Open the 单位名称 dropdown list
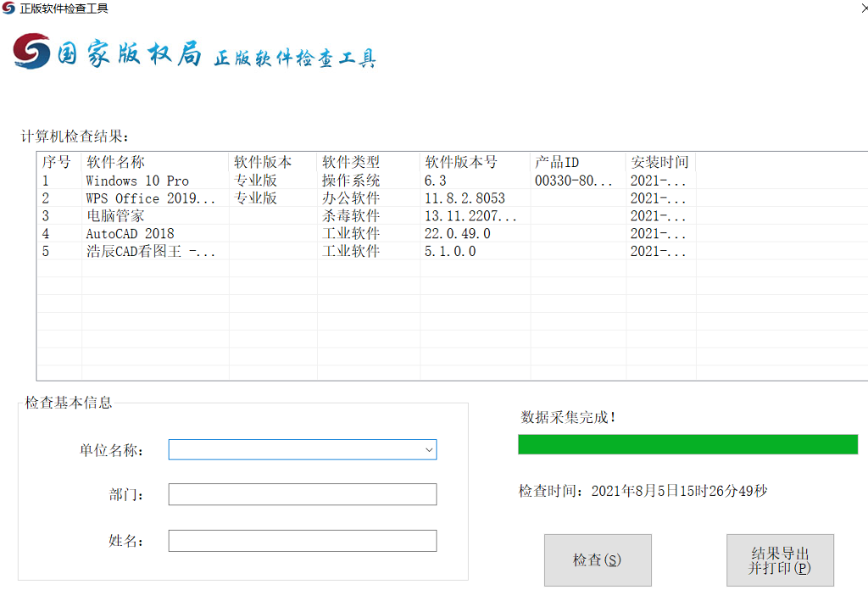This screenshot has height=607, width=868. tap(430, 449)
